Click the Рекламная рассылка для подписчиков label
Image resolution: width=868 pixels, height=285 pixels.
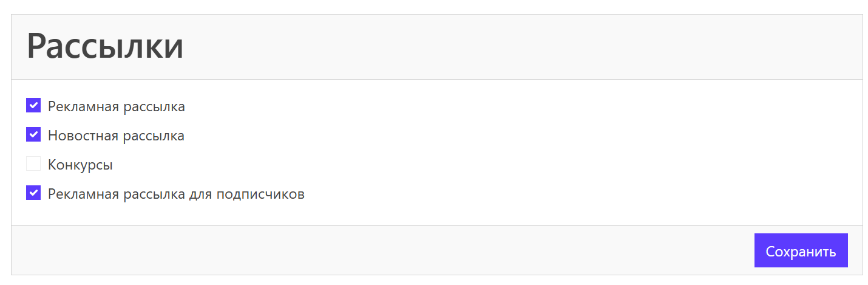click(x=176, y=194)
